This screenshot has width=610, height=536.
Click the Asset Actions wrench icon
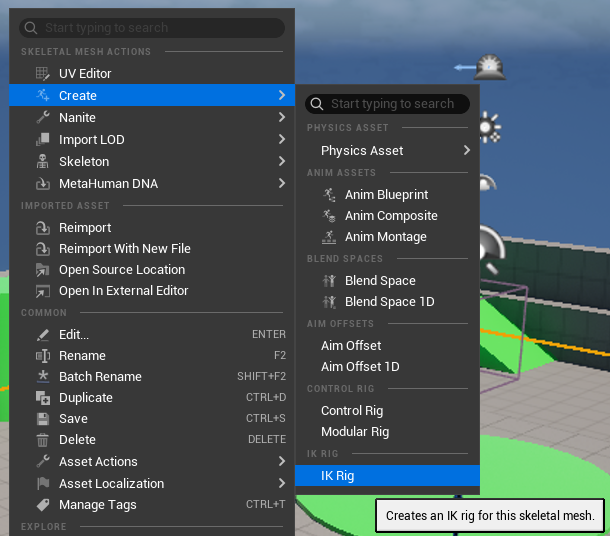point(42,461)
